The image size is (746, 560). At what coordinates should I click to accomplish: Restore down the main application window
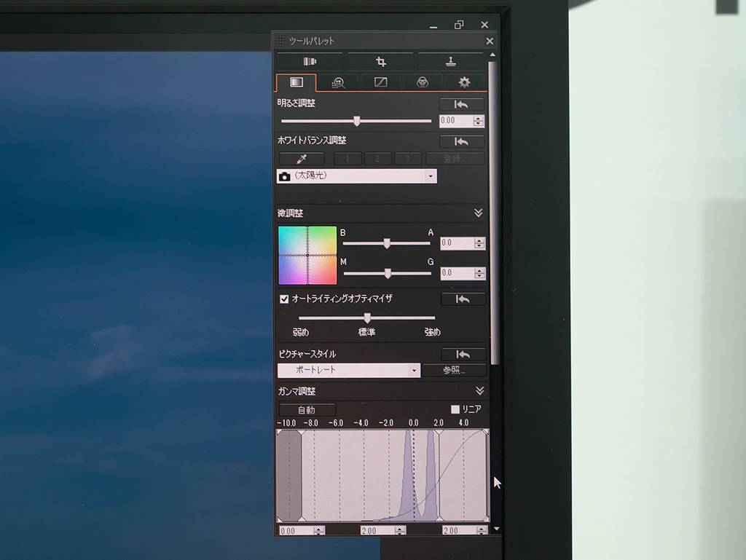(459, 25)
